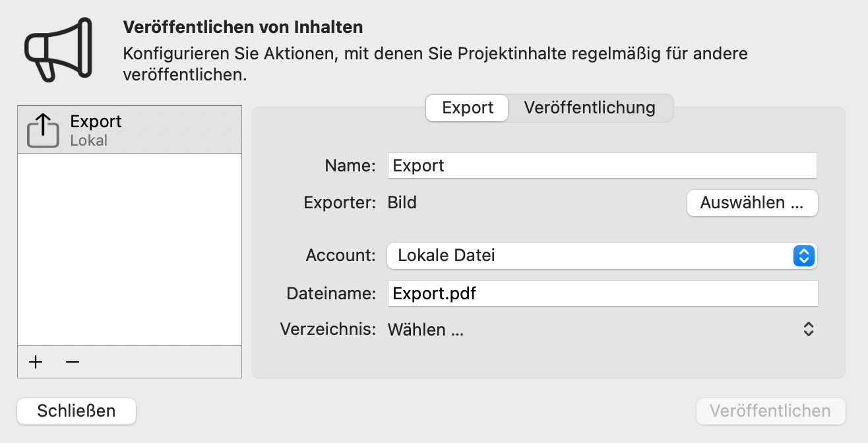
Task: Click the Dateiname field with Export.pdf
Action: (602, 293)
